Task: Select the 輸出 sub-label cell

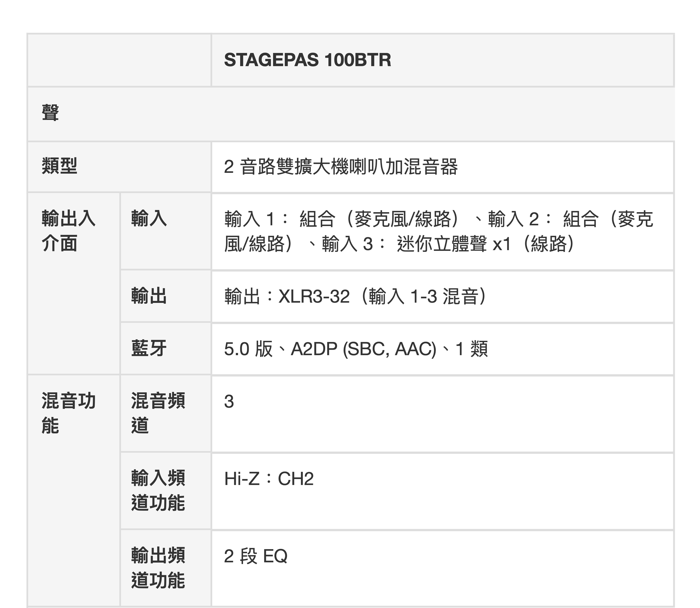Action: 149,296
